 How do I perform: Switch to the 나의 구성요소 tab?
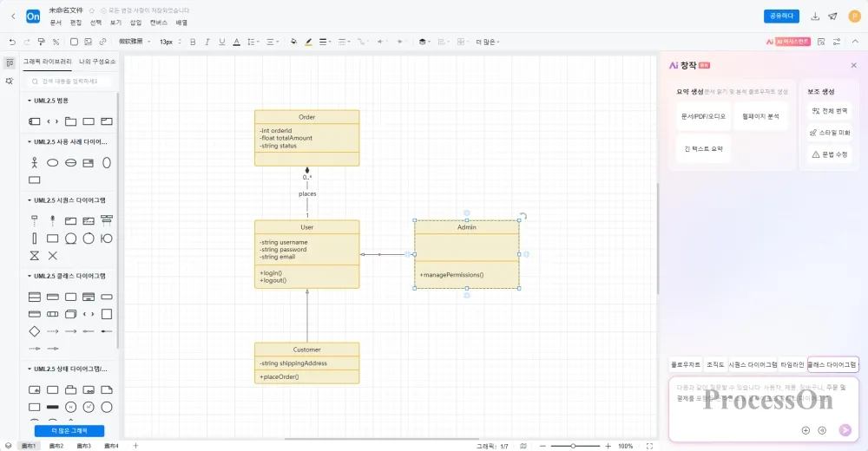point(96,62)
